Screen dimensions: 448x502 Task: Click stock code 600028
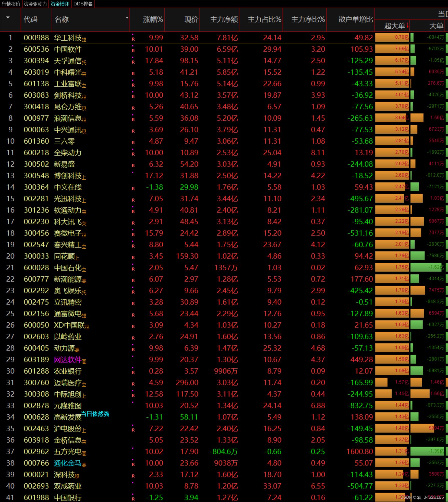(36, 268)
